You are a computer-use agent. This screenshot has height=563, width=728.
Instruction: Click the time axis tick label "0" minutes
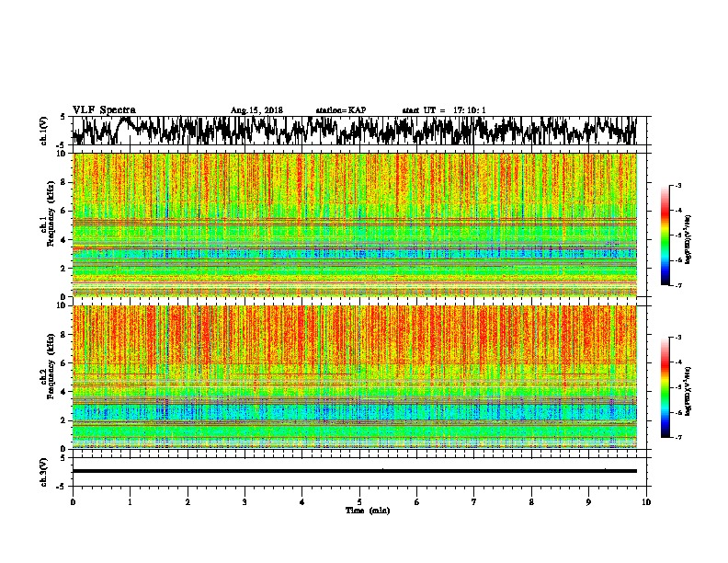coord(73,502)
